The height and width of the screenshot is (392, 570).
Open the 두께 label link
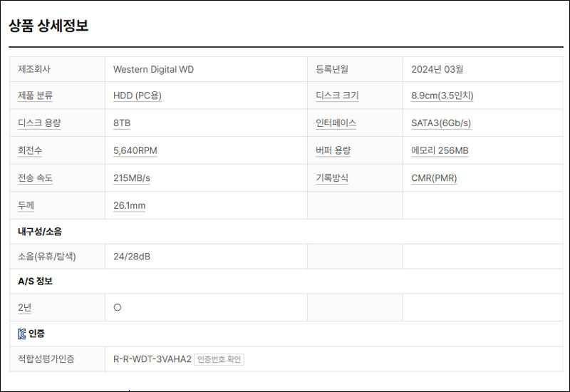pyautogui.click(x=26, y=206)
